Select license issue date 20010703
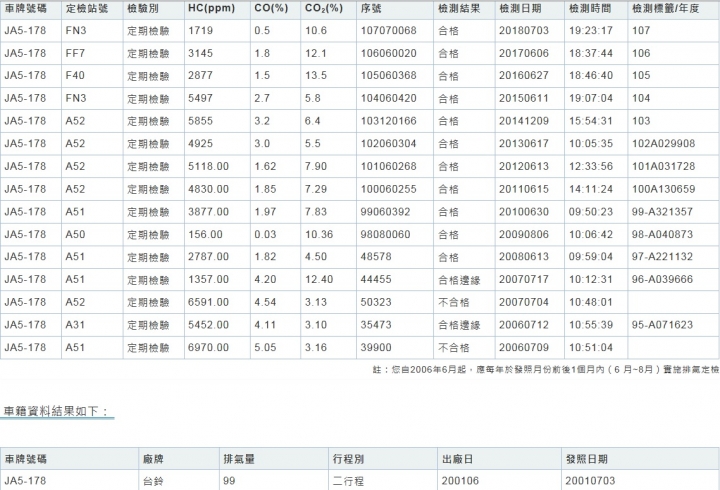Image resolution: width=720 pixels, height=490 pixels. pyautogui.click(x=590, y=481)
